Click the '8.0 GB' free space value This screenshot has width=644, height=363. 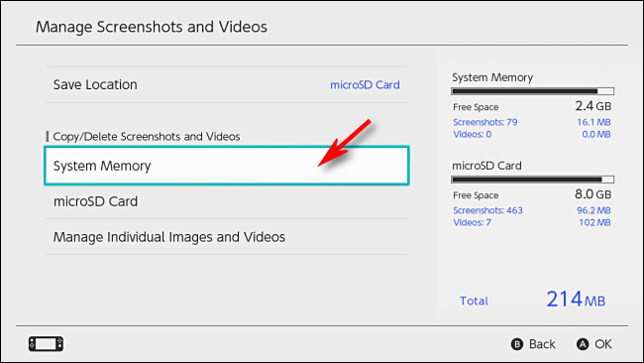point(593,194)
